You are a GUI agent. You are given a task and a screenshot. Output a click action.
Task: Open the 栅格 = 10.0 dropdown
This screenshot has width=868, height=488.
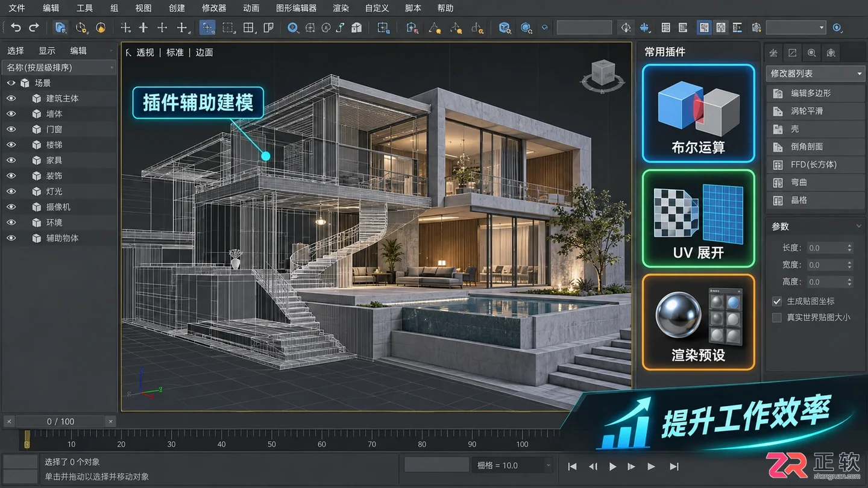pos(514,465)
